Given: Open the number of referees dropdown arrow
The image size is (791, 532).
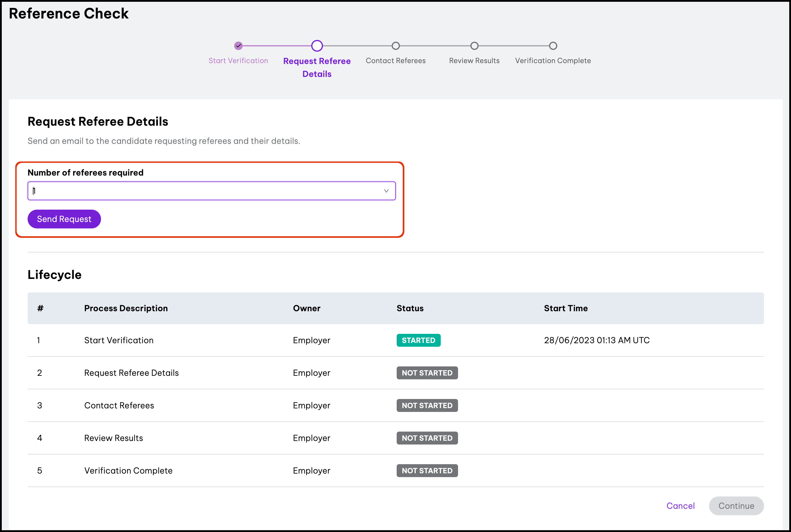Looking at the screenshot, I should (386, 191).
